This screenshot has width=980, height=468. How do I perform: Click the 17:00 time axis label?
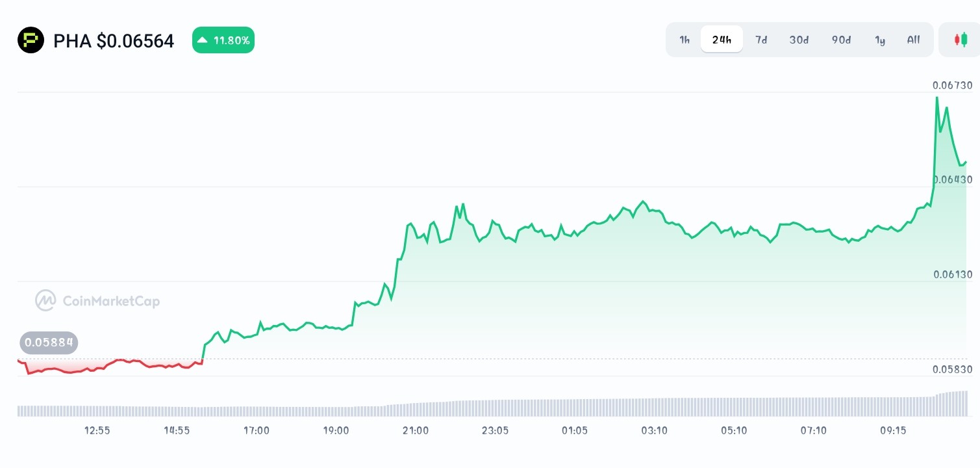coord(257,430)
